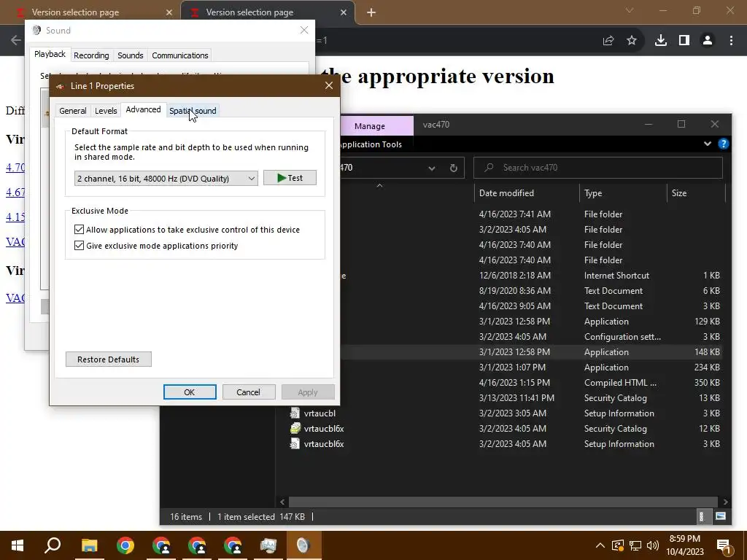Select the Advanced tab in Line 1 Properties
The width and height of the screenshot is (747, 560).
143,109
